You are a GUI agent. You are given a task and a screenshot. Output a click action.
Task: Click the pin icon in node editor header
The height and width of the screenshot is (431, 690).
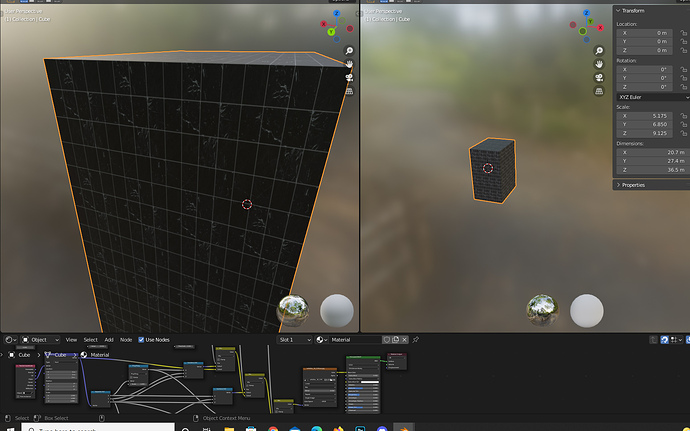coord(416,339)
